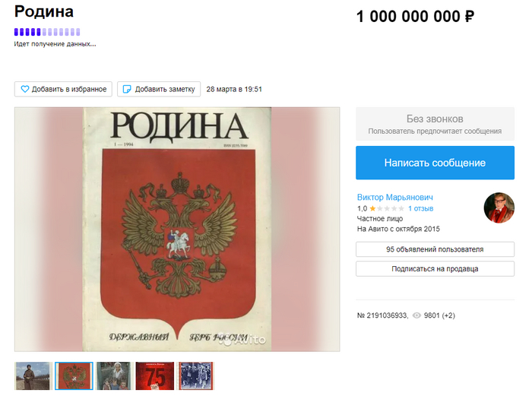
Task: Click the orange rating star
Action: pos(372,208)
